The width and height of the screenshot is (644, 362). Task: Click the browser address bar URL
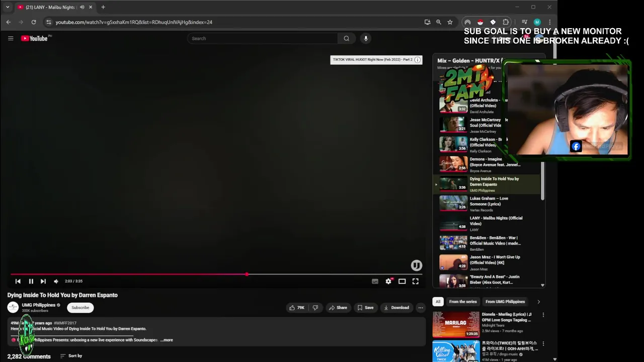click(134, 22)
